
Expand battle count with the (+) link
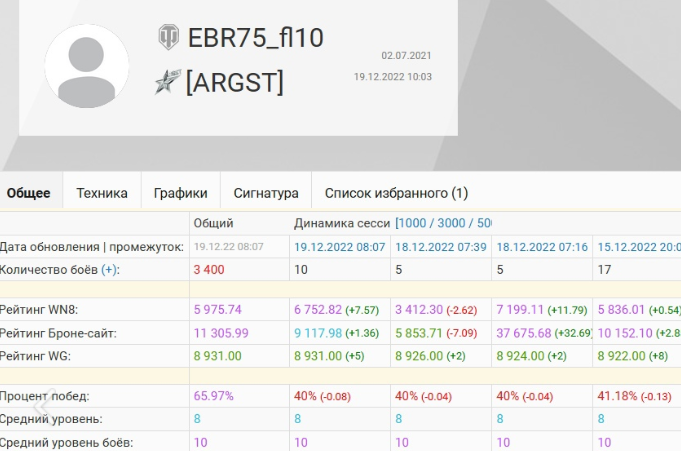(109, 270)
